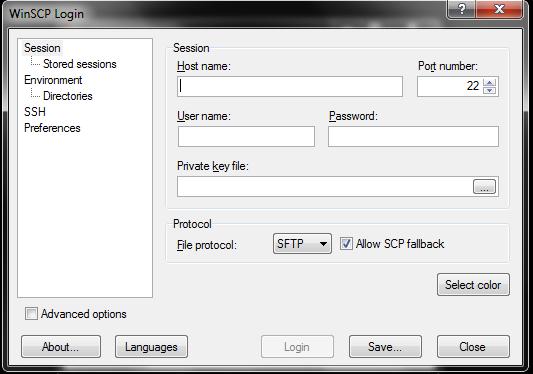Select SSH in the navigation tree

point(35,112)
